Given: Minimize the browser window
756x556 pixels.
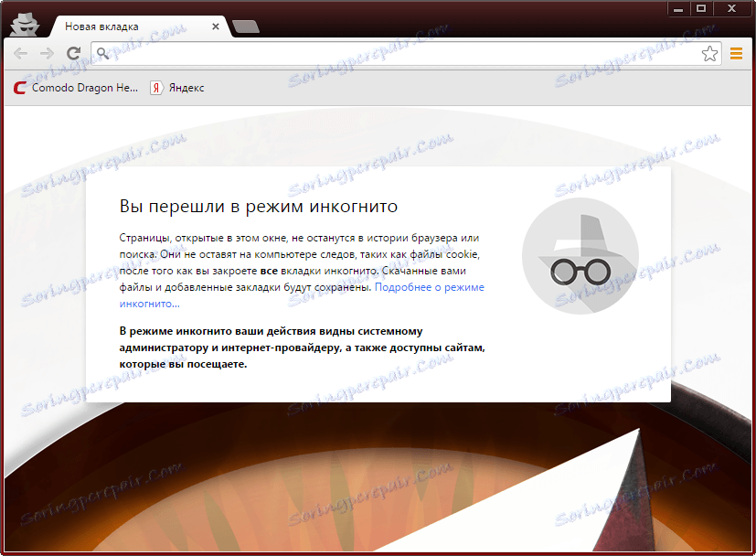Looking at the screenshot, I should coord(676,9).
